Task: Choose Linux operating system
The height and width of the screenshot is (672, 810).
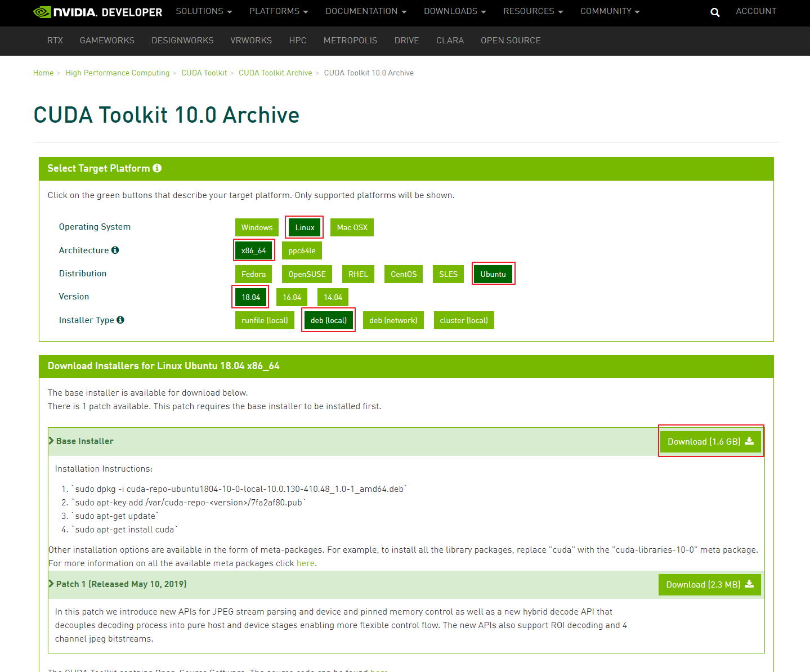Action: [x=305, y=227]
